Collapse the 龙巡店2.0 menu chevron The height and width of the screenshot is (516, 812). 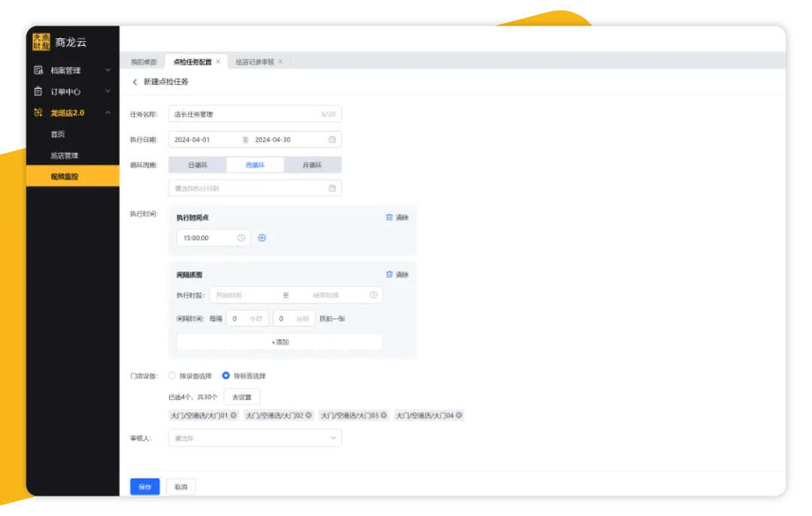[x=108, y=112]
